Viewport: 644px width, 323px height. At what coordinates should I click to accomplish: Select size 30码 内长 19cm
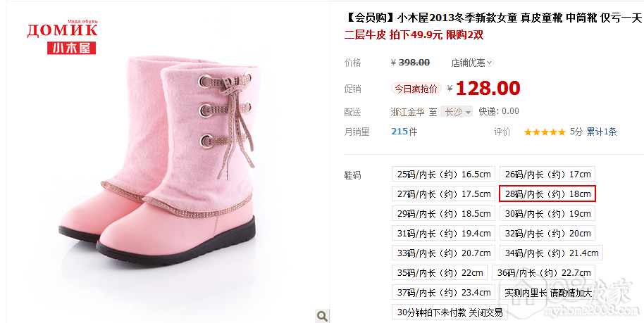click(x=547, y=213)
